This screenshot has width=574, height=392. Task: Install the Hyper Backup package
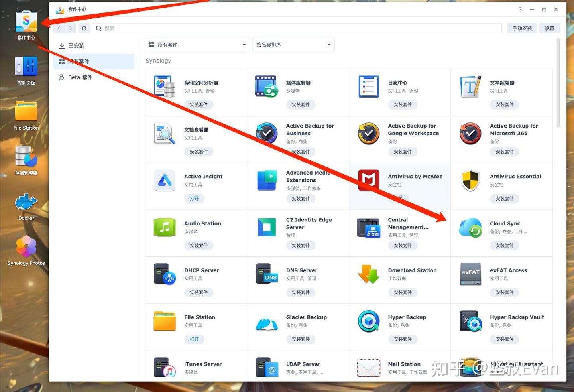pos(403,339)
